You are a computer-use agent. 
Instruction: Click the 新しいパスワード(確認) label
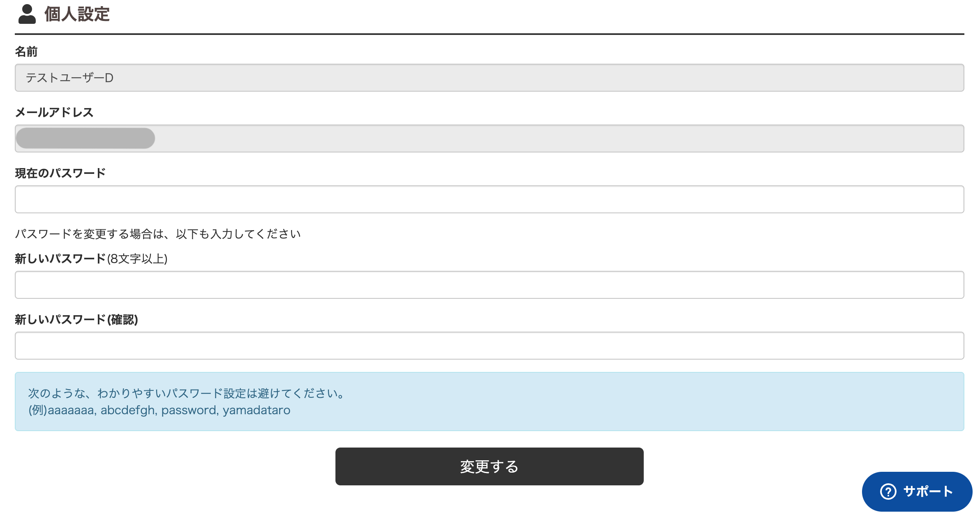pyautogui.click(x=76, y=320)
